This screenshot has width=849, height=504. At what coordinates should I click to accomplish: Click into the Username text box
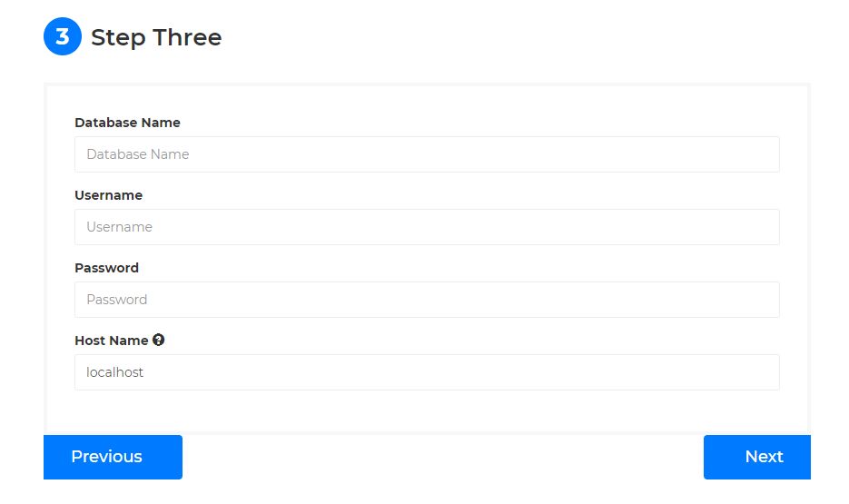[427, 227]
